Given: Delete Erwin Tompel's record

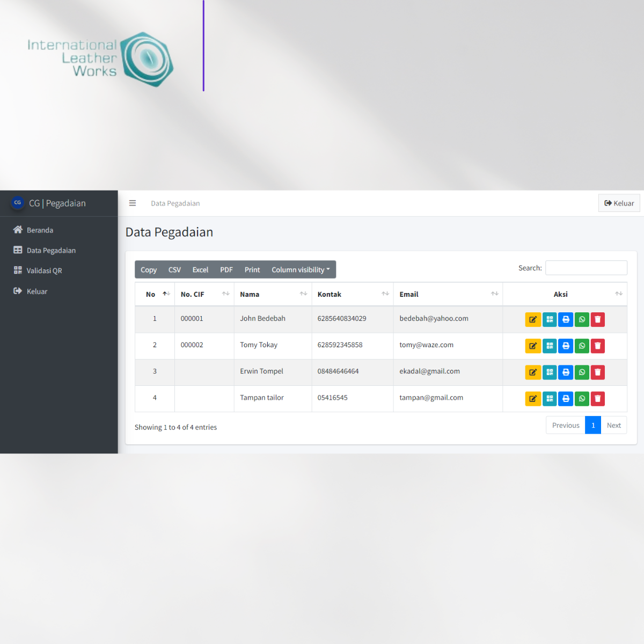Looking at the screenshot, I should click(x=598, y=372).
